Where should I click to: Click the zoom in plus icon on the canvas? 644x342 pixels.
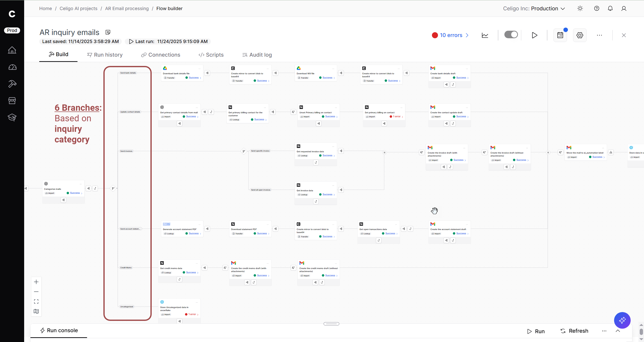coord(36,282)
